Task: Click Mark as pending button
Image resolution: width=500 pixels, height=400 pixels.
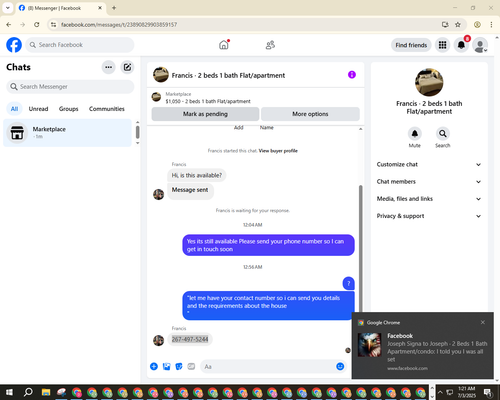Action: click(205, 114)
